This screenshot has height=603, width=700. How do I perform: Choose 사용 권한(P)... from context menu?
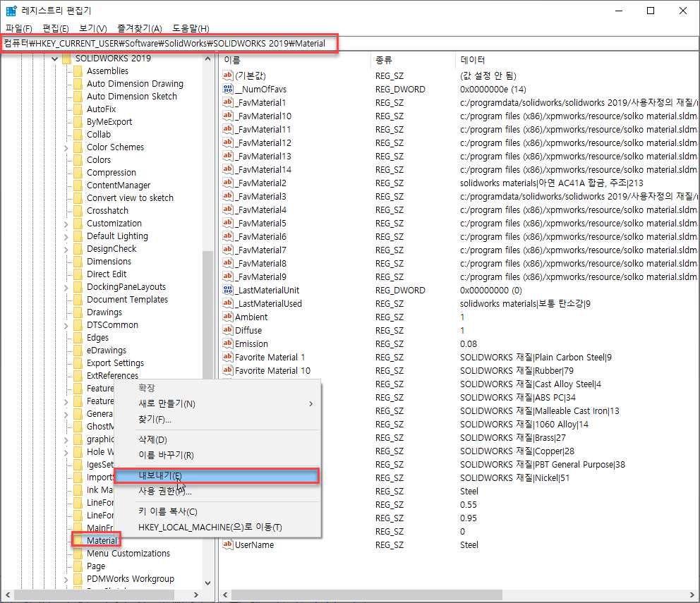tap(217, 492)
